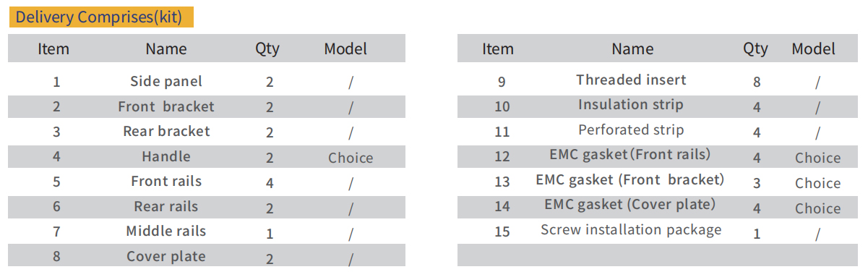This screenshot has width=868, height=272.
Task: Select the Side panel row name
Action: (166, 81)
